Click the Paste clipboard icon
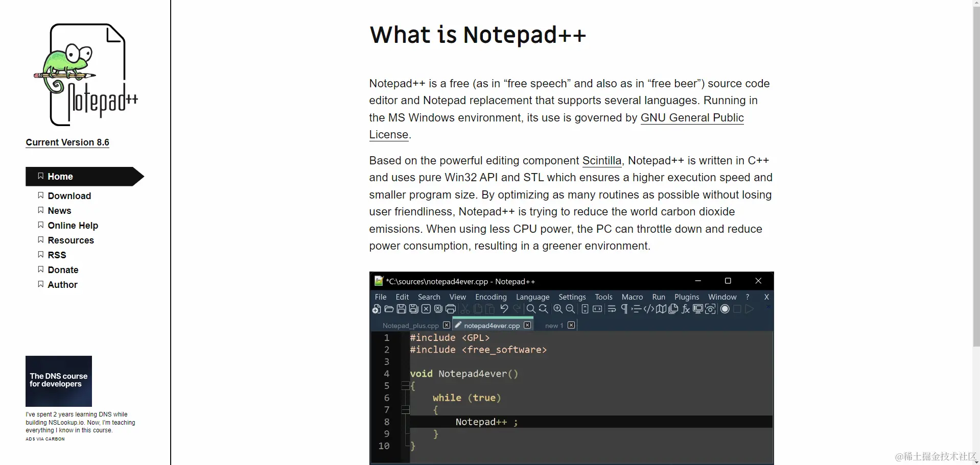The height and width of the screenshot is (465, 980). 490,309
